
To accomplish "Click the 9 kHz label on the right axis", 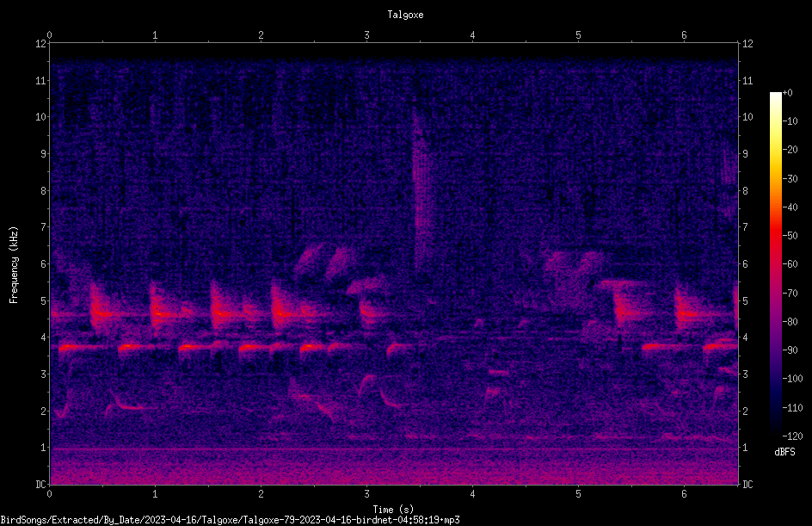I will [745, 153].
